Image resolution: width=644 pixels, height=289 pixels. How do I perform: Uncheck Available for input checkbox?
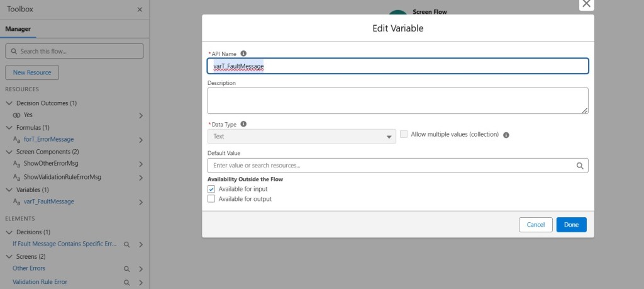coord(212,189)
